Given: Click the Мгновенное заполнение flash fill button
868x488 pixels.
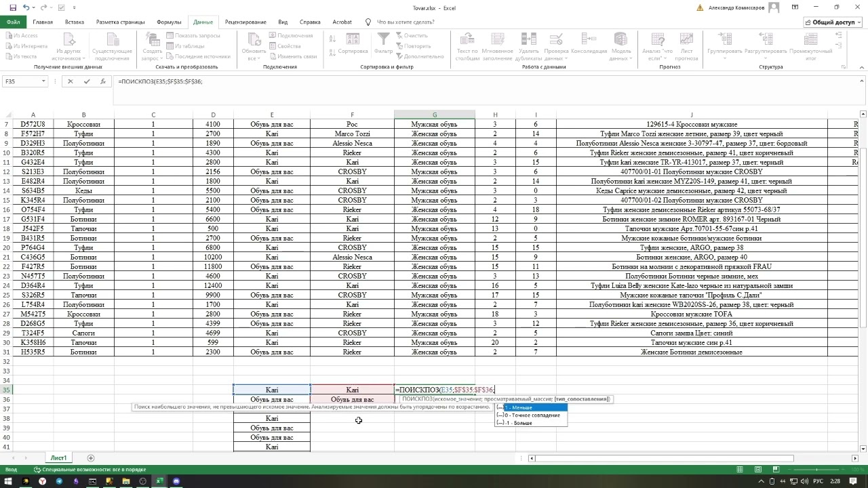Looking at the screenshot, I should pyautogui.click(x=498, y=46).
